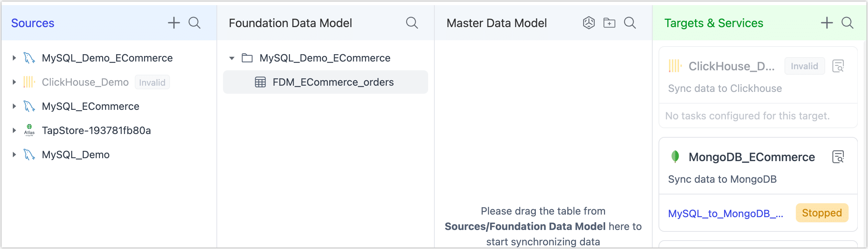Click TapStore Atlas icon

(29, 130)
